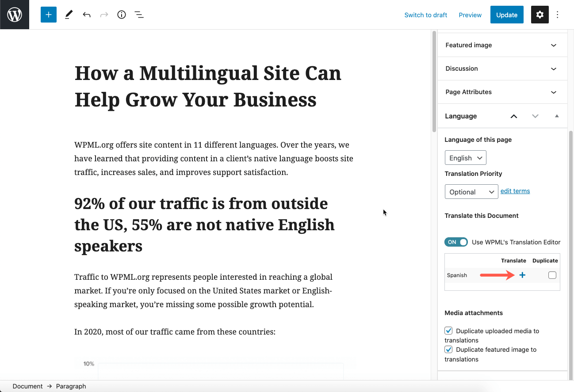Check the Spanish Duplicate checkbox
Image resolution: width=574 pixels, height=392 pixels.
552,275
